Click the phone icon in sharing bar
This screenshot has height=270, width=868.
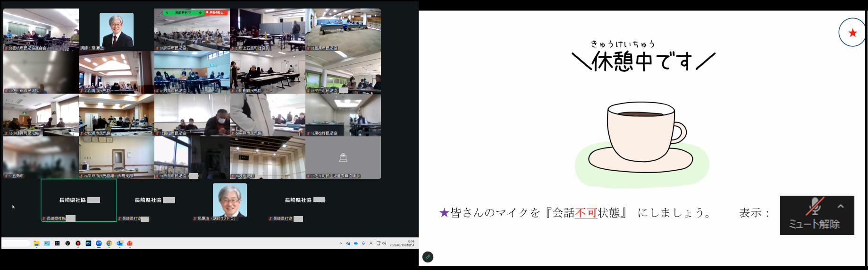coord(167,13)
